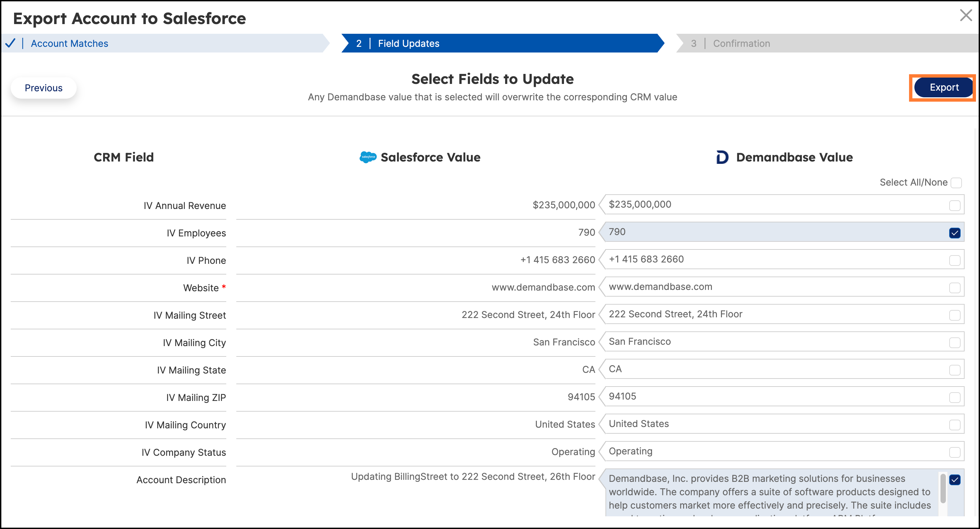This screenshot has height=529, width=980.
Task: Click Salesforce value 790
Action: pyautogui.click(x=587, y=232)
